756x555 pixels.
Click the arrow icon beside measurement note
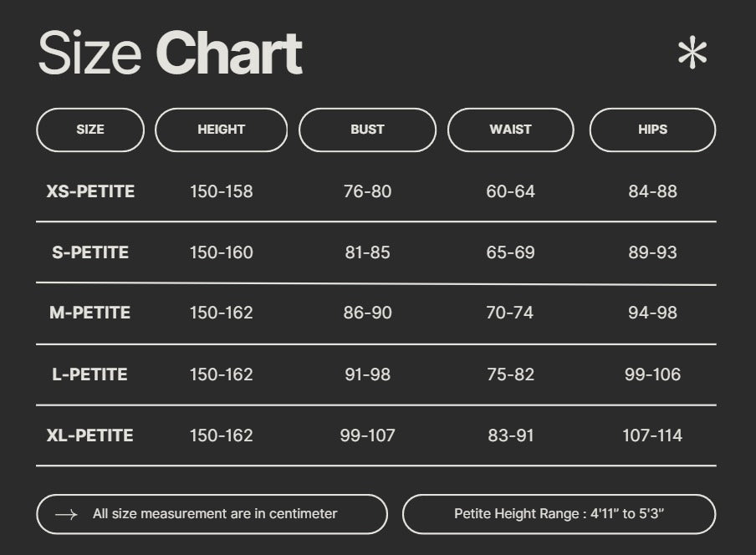66,514
